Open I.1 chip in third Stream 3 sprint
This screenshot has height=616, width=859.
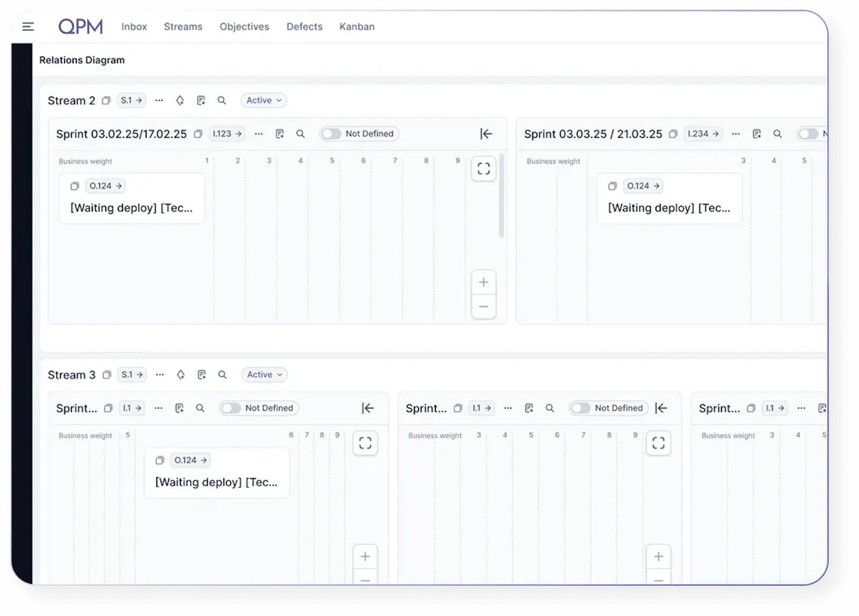click(x=775, y=408)
